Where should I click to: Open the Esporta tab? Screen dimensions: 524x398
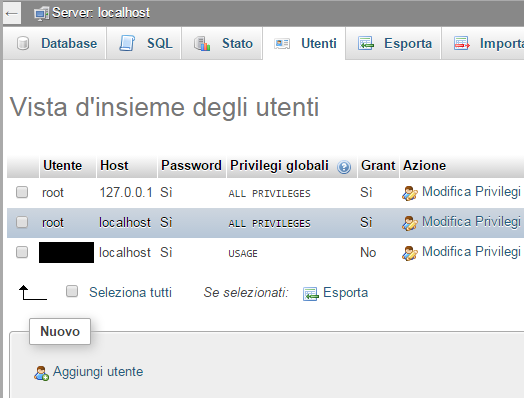(x=393, y=43)
